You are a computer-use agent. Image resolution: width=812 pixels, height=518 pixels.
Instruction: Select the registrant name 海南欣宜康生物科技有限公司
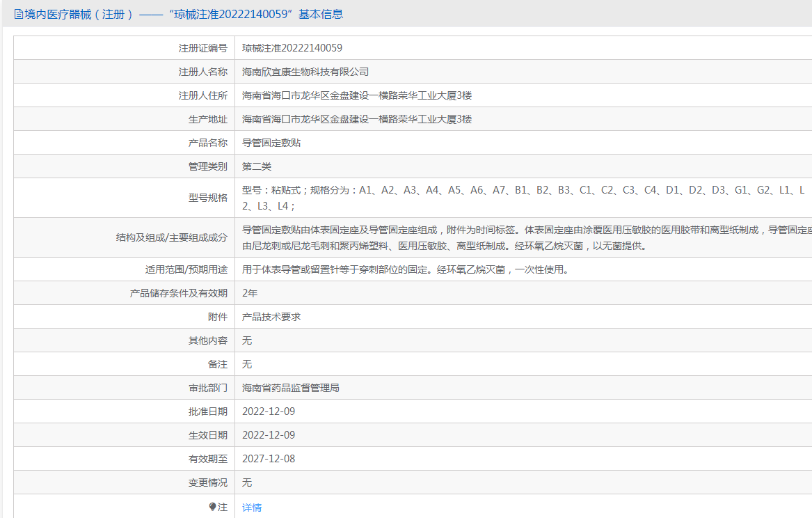tap(305, 72)
